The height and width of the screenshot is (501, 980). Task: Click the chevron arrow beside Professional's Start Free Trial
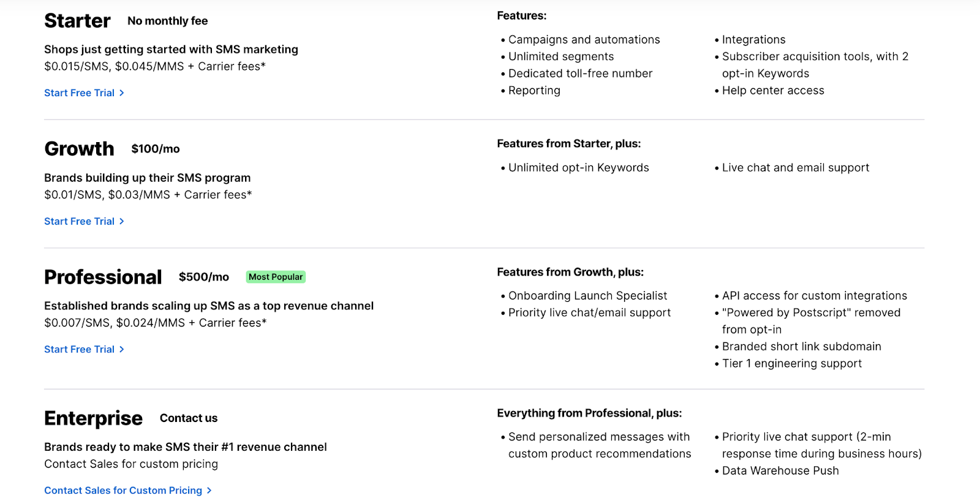[x=122, y=349]
